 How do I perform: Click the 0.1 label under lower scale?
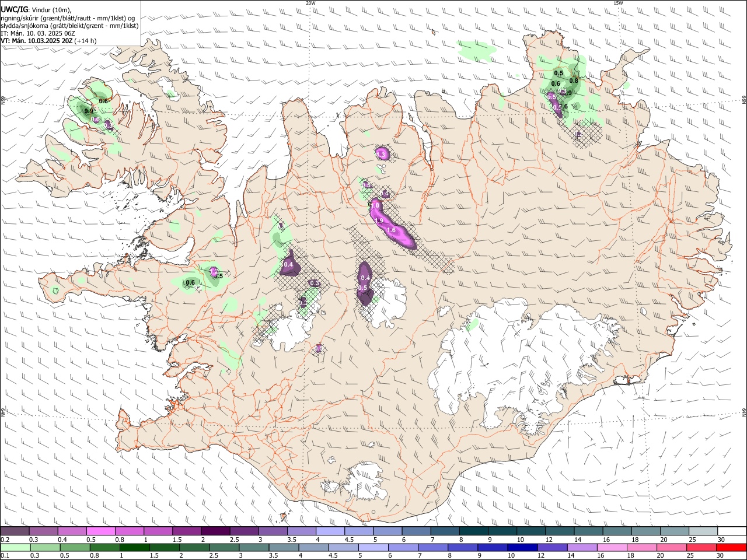pos(5,555)
